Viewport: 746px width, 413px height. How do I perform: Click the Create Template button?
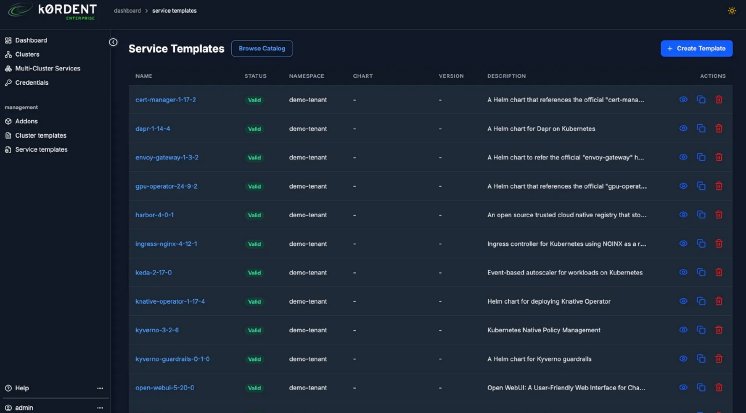pyautogui.click(x=697, y=49)
